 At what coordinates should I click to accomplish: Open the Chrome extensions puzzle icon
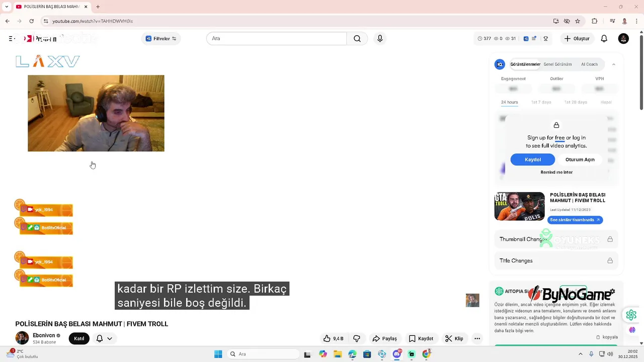click(595, 21)
